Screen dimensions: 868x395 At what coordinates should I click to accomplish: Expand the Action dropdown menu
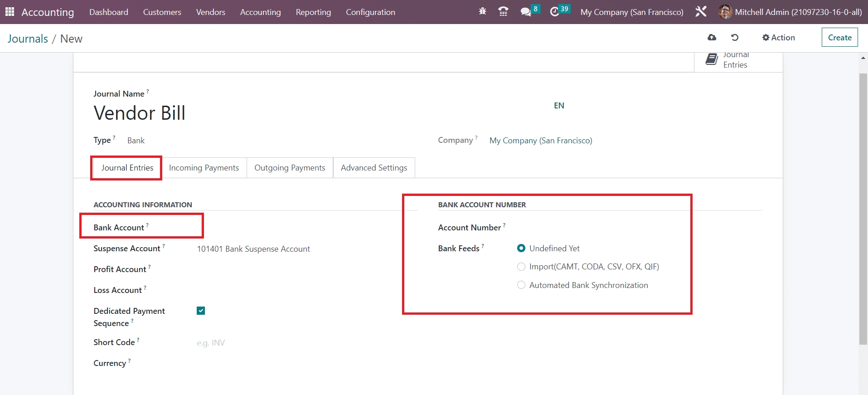(779, 38)
